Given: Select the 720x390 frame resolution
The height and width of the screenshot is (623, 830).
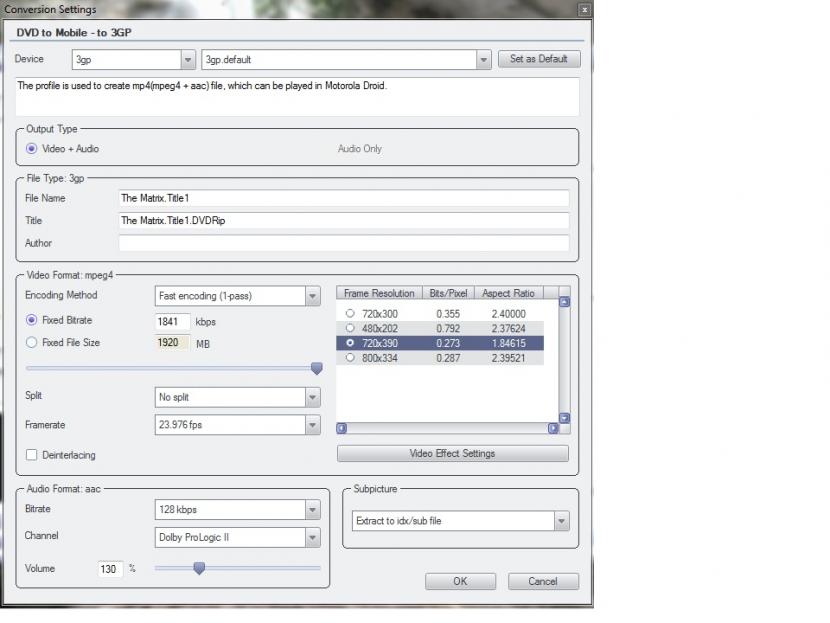Looking at the screenshot, I should (350, 343).
